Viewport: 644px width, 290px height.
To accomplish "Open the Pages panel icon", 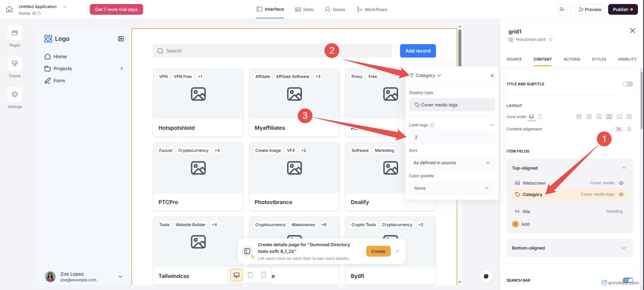I will click(15, 33).
